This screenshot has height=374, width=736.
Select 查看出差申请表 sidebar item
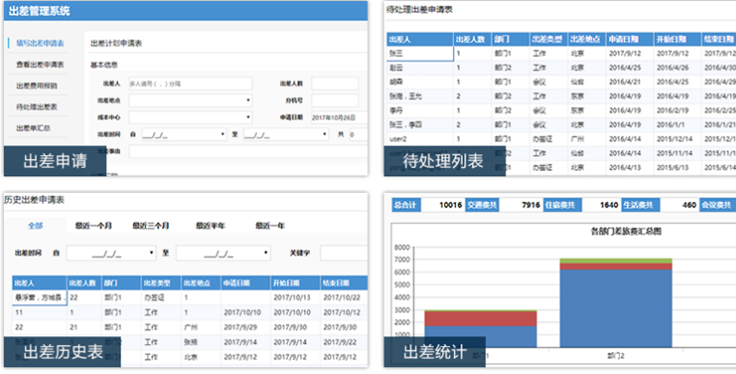coord(40,64)
